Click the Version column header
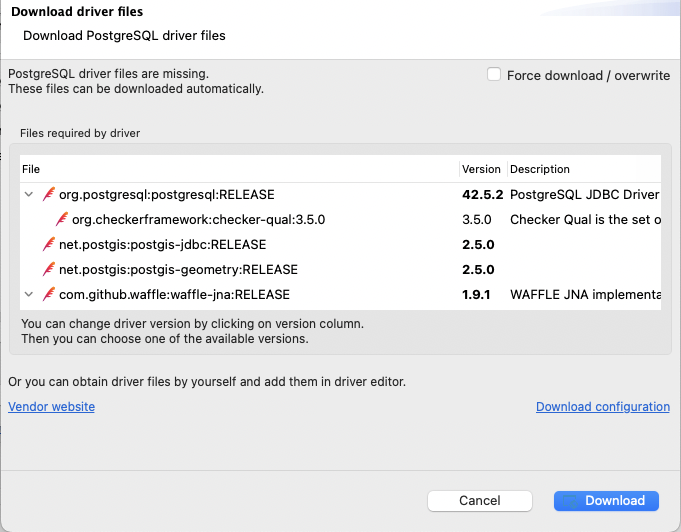 [481, 169]
